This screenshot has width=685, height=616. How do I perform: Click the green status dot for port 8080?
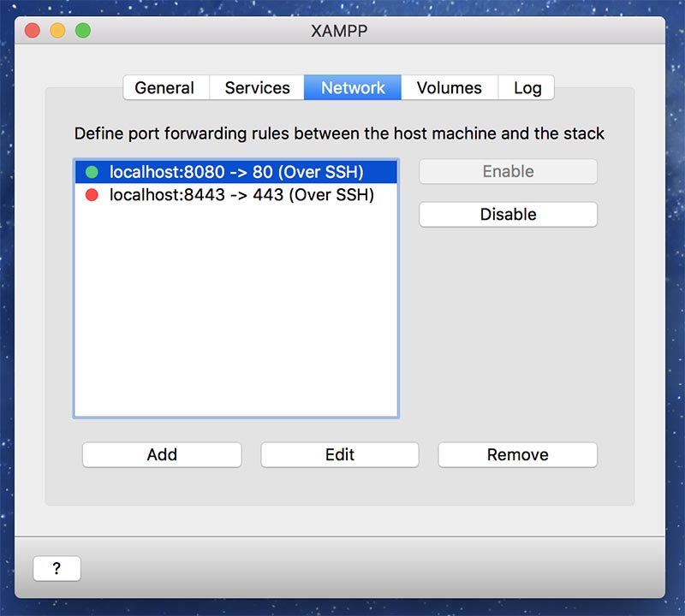pyautogui.click(x=92, y=172)
